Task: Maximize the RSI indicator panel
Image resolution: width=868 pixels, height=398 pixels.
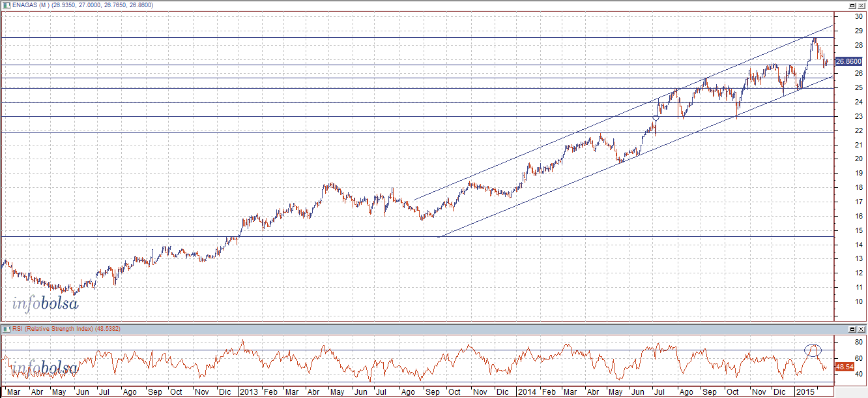Action: point(853,328)
